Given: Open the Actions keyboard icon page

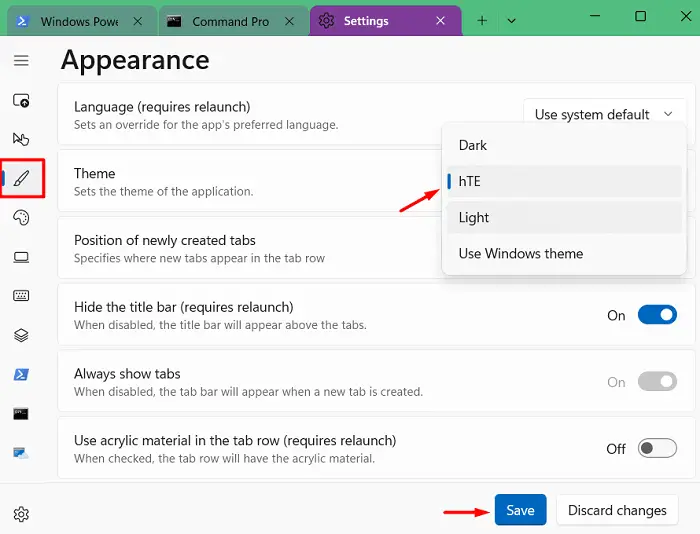Looking at the screenshot, I should click(21, 296).
